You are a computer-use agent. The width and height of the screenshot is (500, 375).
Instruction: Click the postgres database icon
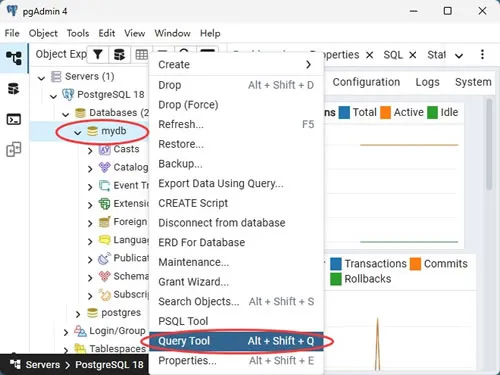pos(92,313)
